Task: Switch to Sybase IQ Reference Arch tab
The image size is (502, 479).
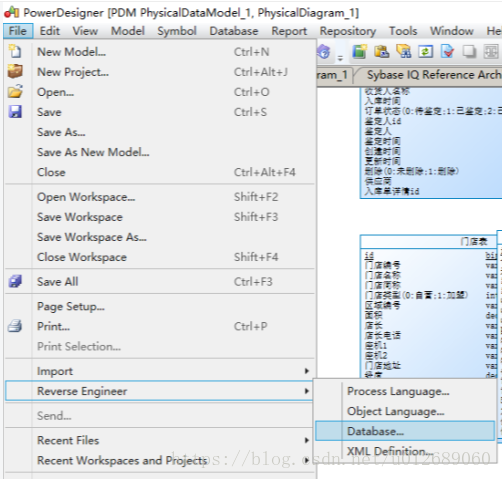Action: (431, 75)
